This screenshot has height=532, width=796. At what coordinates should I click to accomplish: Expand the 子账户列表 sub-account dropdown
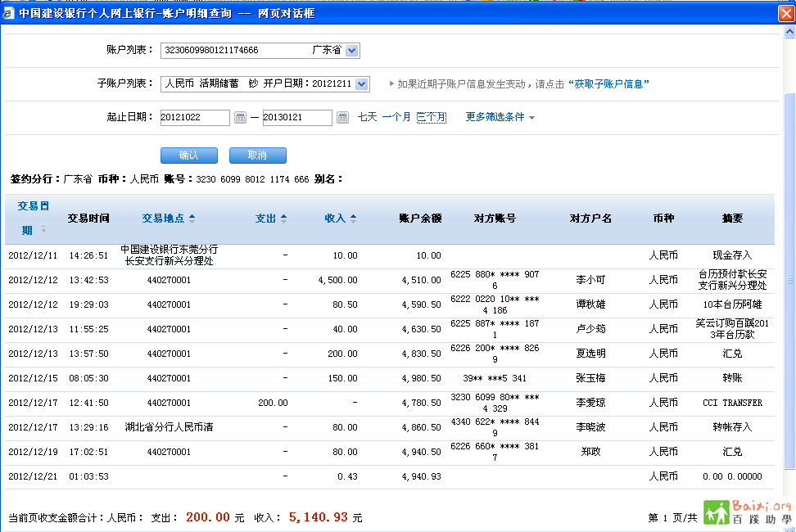(x=361, y=84)
